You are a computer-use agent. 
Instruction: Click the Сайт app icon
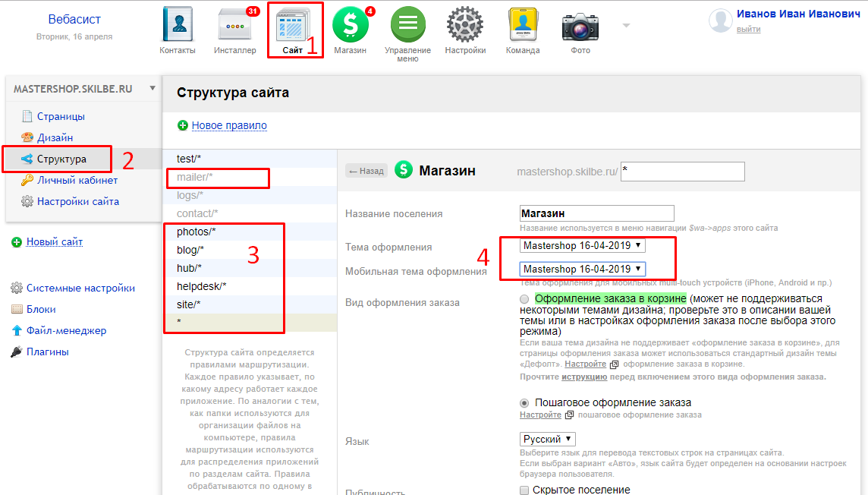tap(292, 26)
